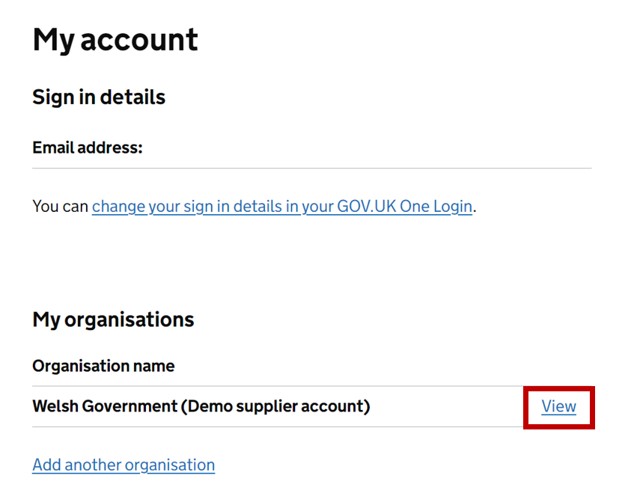The height and width of the screenshot is (499, 630).
Task: Click the word "name" in Organisation name header
Action: (153, 366)
